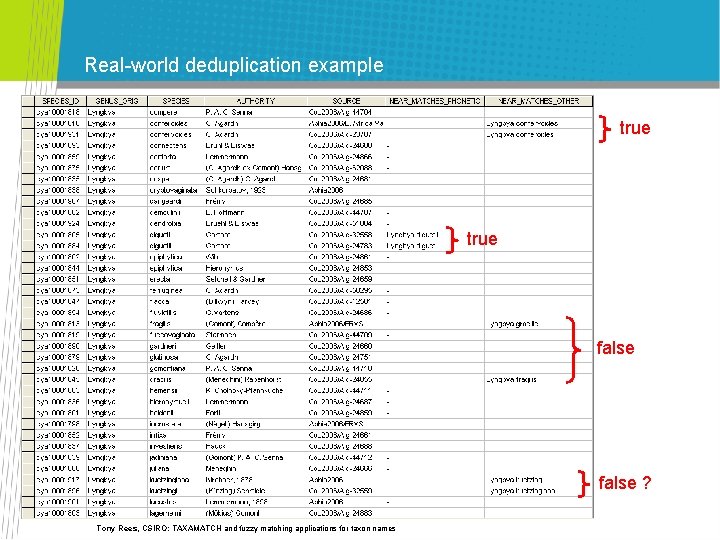Select the row selector for the cryptovaginata row
The height and width of the screenshot is (540, 720).
tap(28, 190)
